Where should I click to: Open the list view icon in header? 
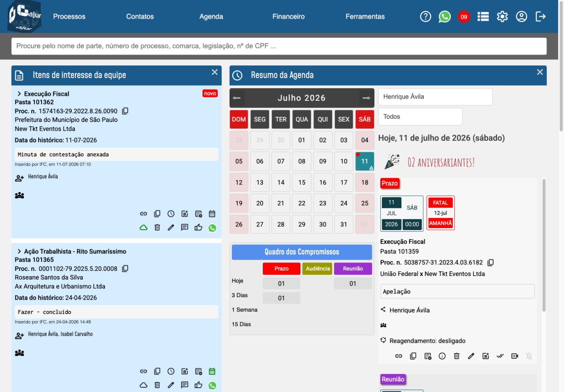(x=483, y=17)
